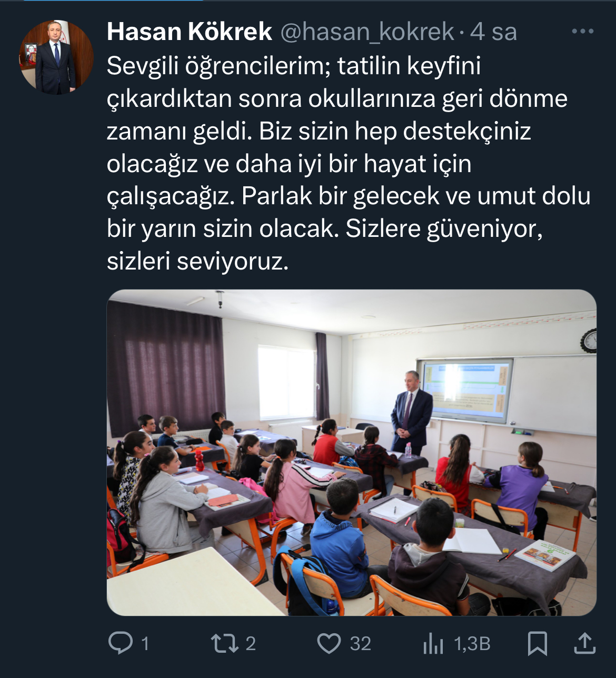Open the view analytics bar-chart icon
This screenshot has width=616, height=678.
(x=433, y=643)
